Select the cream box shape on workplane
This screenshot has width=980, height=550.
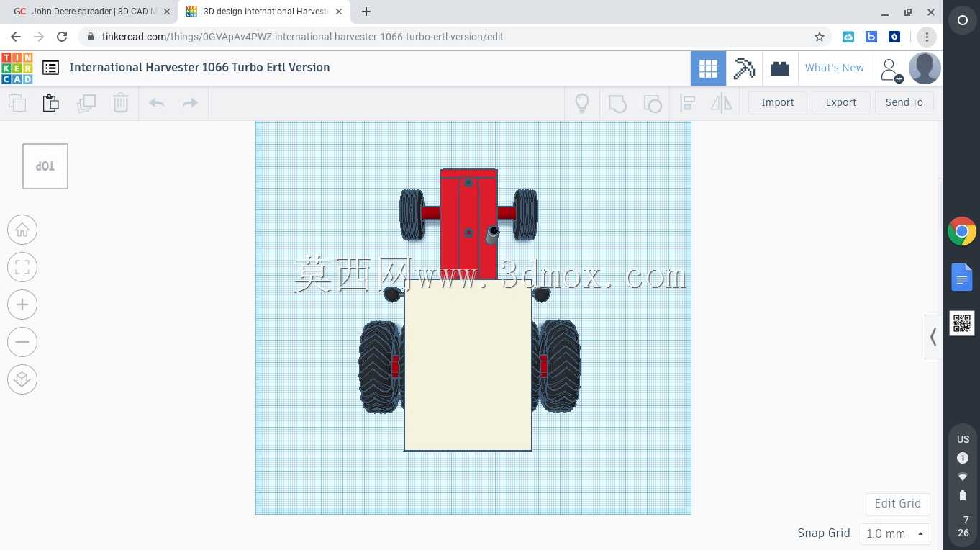(468, 367)
